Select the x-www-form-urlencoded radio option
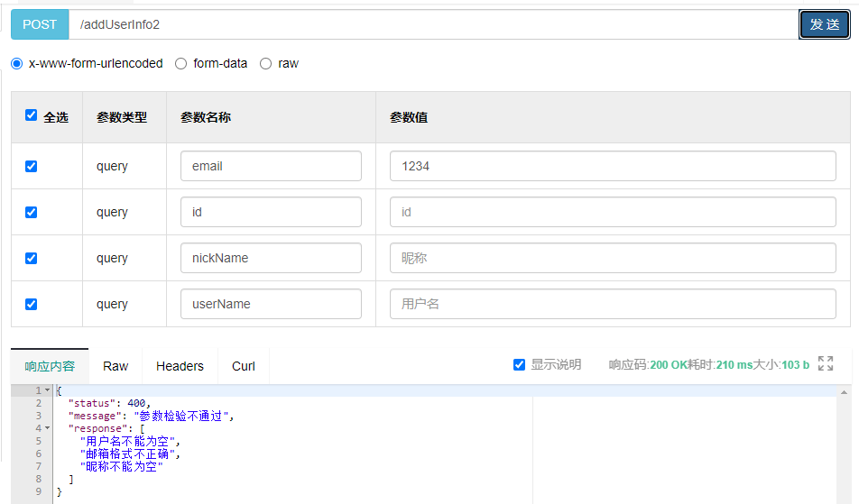This screenshot has width=859, height=504. click(x=17, y=64)
